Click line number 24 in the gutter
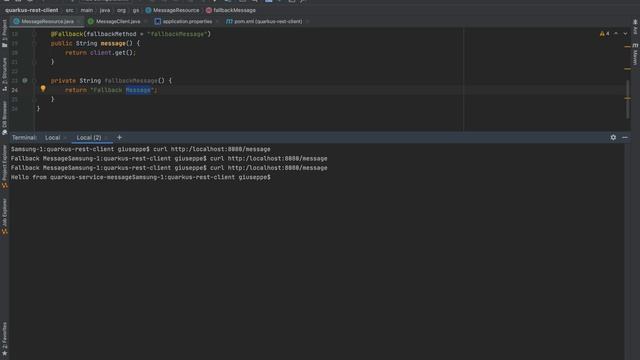 click(x=15, y=90)
